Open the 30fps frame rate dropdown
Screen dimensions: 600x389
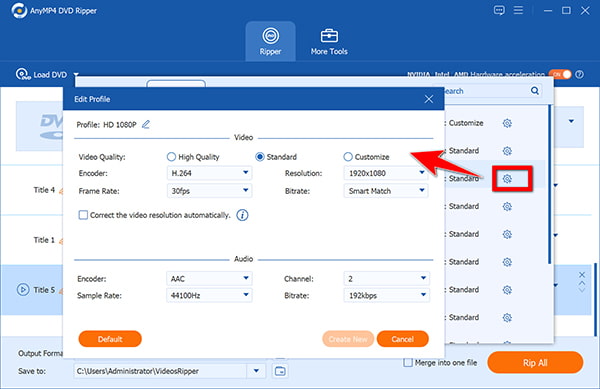point(209,190)
